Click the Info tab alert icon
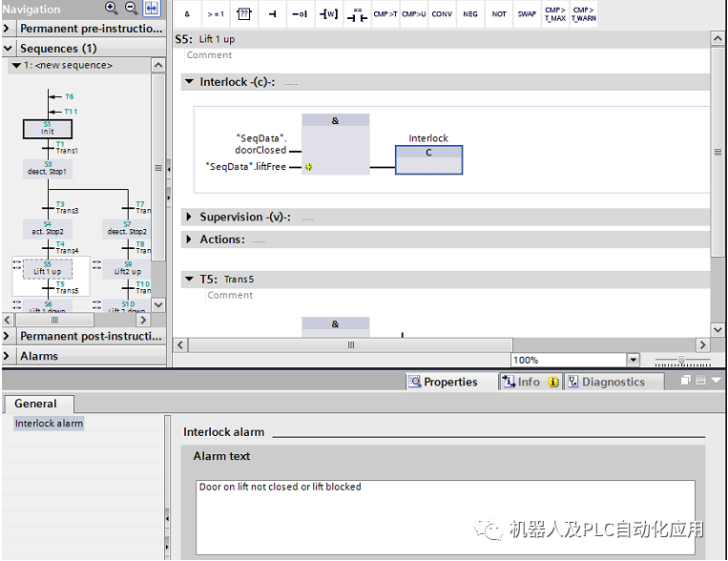This screenshot has width=728, height=561. coord(553,382)
